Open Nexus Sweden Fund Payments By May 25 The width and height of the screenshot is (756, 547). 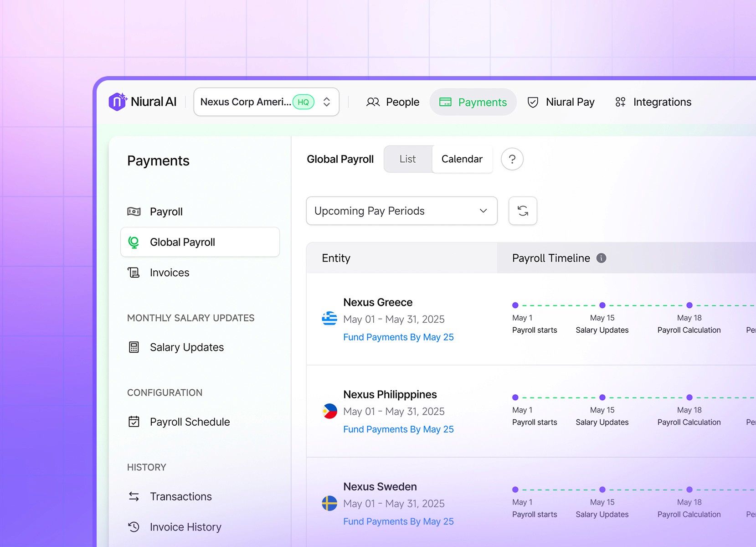pyautogui.click(x=398, y=521)
